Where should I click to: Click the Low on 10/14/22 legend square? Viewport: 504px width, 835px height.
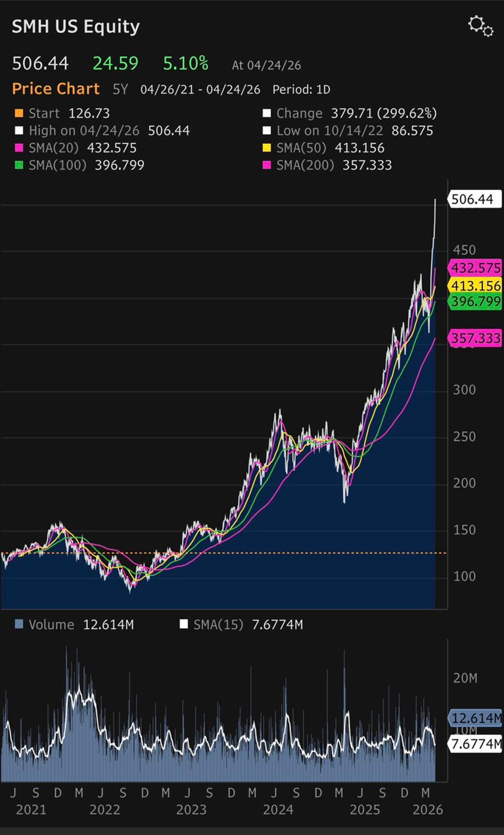click(267, 131)
